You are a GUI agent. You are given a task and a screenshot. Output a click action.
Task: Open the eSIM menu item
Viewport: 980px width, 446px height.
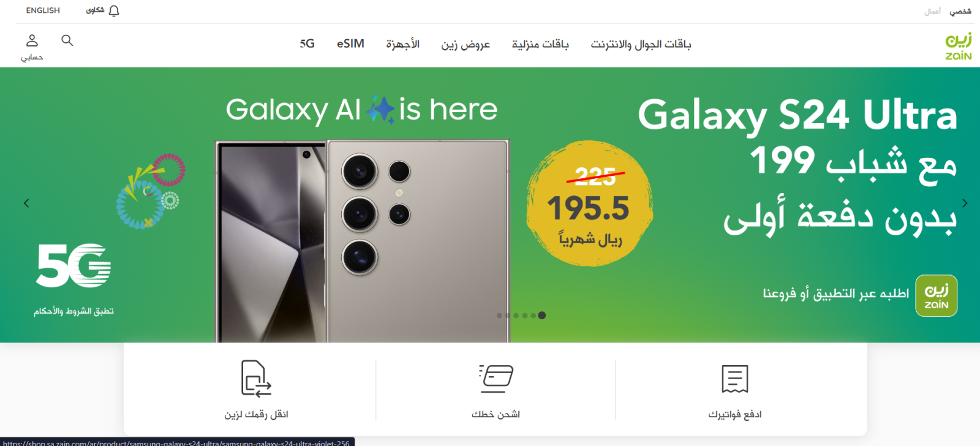tap(350, 43)
